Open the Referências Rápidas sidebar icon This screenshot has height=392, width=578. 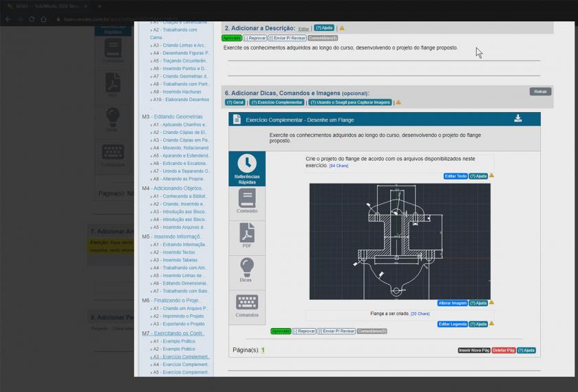coord(247,168)
